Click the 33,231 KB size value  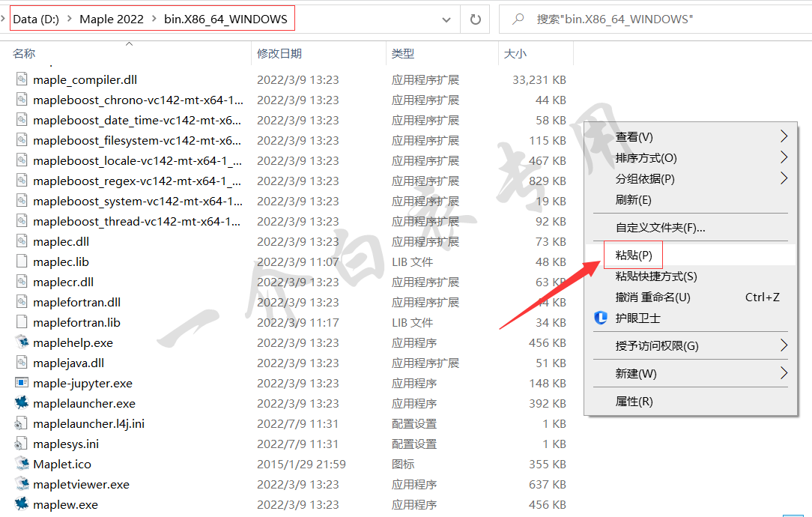[x=539, y=79]
